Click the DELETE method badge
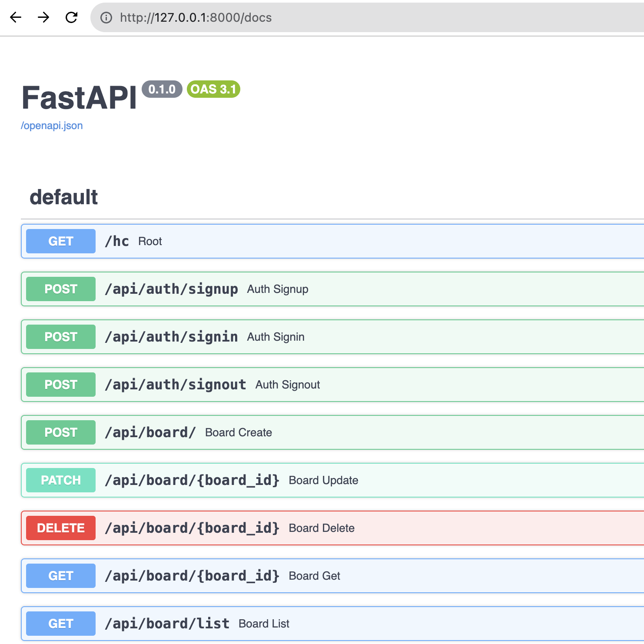Image resolution: width=644 pixels, height=644 pixels. coord(61,528)
